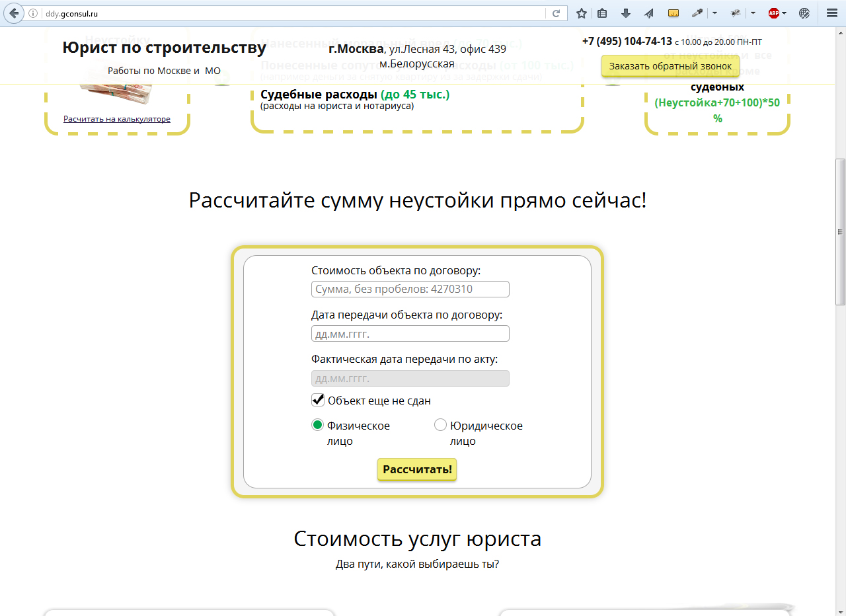The width and height of the screenshot is (846, 616).
Task: Click the 'Стоимость услуг юриста' heading
Action: point(418,539)
